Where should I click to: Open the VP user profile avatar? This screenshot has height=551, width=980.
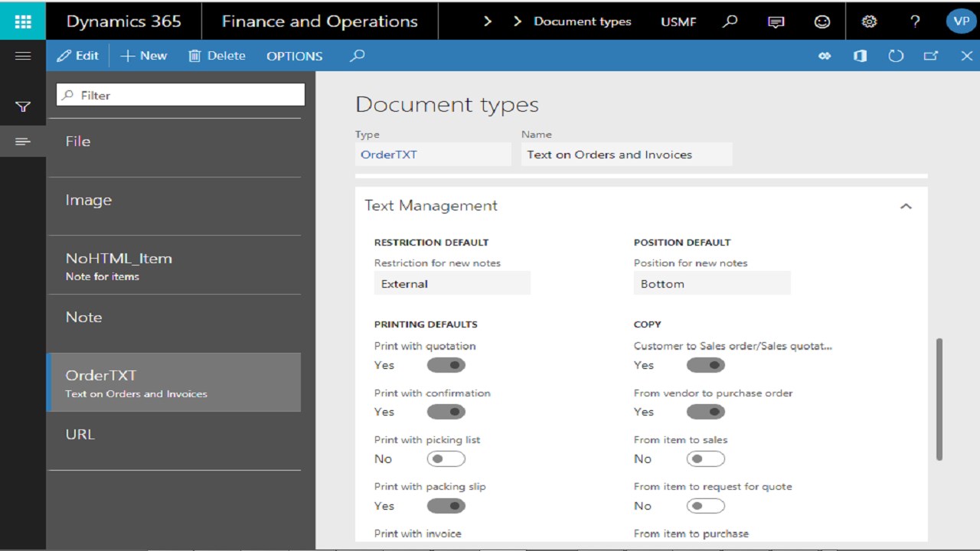(961, 21)
